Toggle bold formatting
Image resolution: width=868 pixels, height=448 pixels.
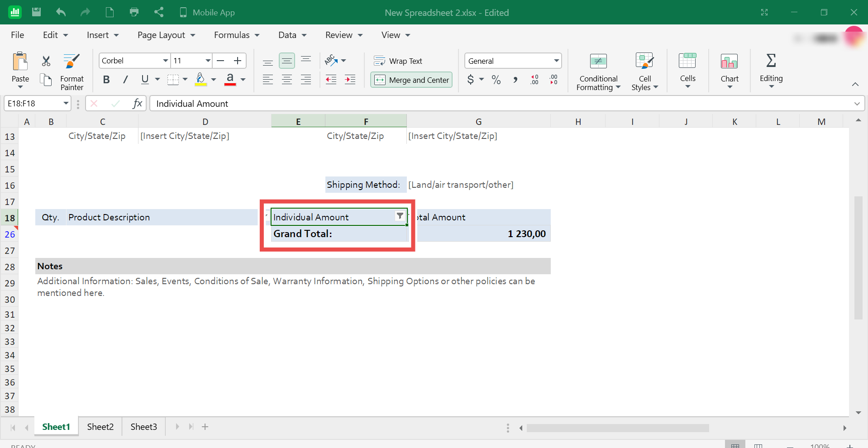[x=106, y=80]
